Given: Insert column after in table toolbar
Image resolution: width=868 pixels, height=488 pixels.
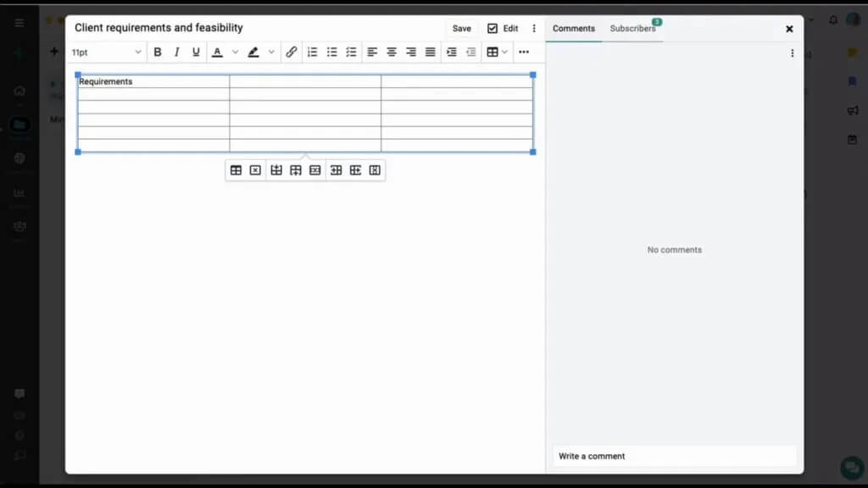Looking at the screenshot, I should tap(355, 170).
